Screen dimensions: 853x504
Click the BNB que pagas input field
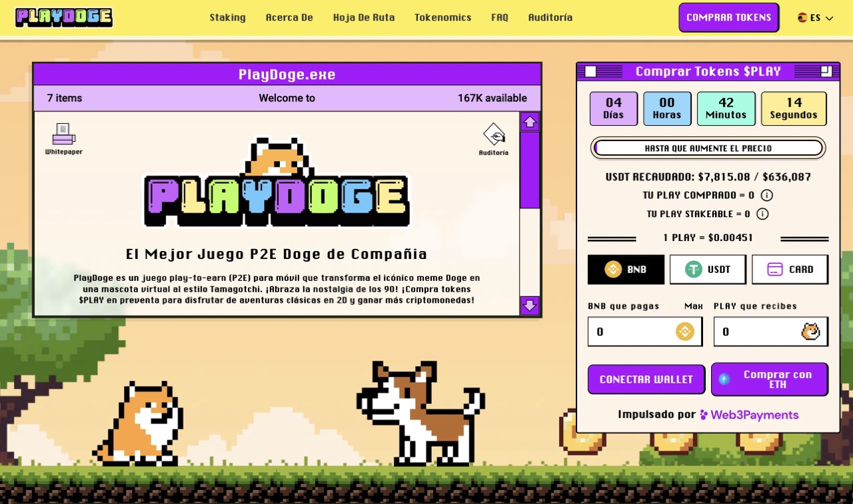(645, 332)
